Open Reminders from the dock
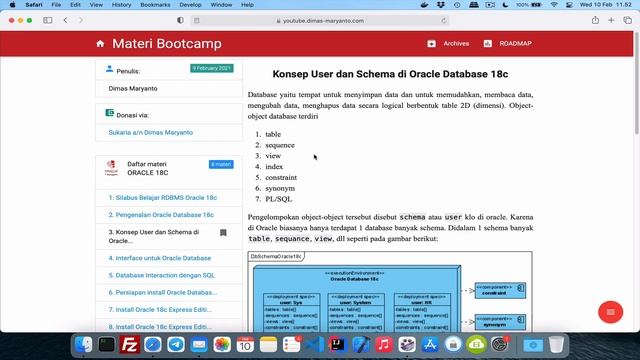640x360 pixels. 291,345
